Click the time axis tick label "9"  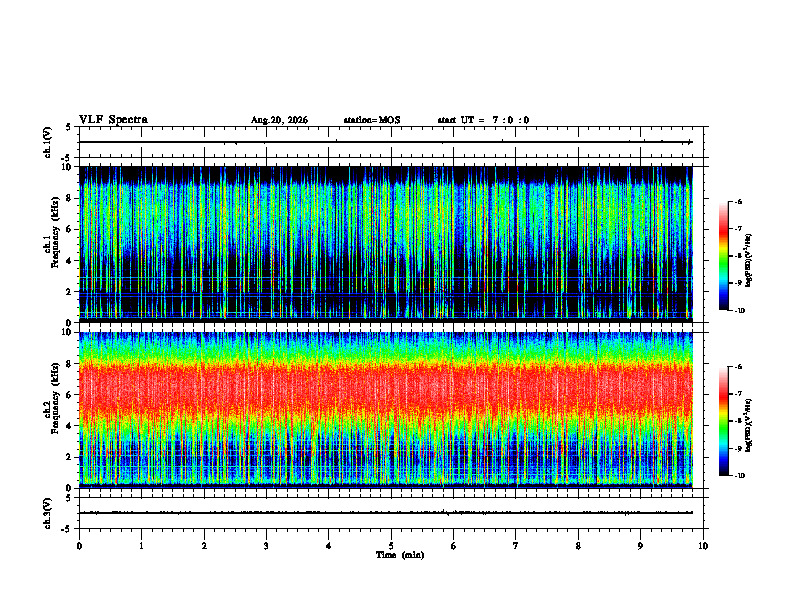pyautogui.click(x=640, y=546)
